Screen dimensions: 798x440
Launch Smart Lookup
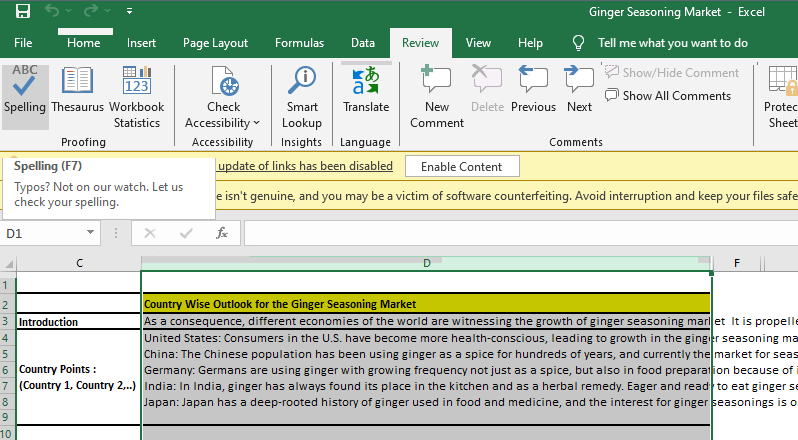[301, 95]
